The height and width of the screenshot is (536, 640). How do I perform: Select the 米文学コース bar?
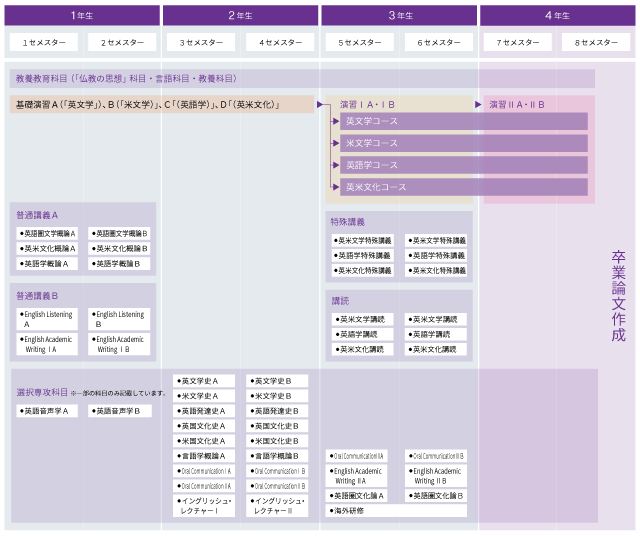point(464,143)
